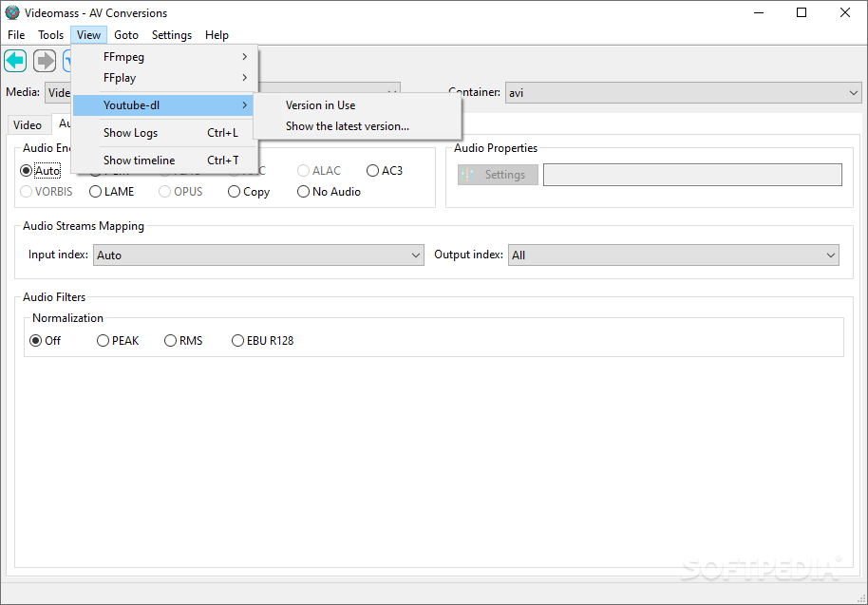Open the Help menu
The image size is (868, 605).
[217, 35]
